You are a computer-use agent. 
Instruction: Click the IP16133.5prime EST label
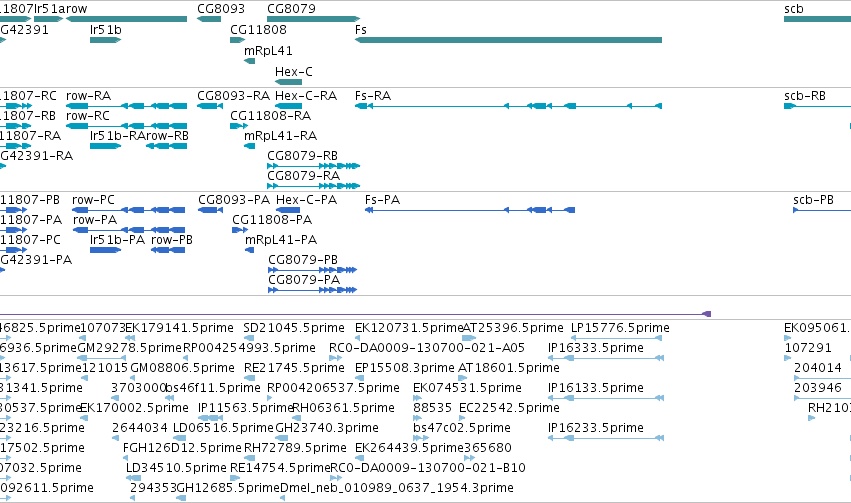point(596,389)
